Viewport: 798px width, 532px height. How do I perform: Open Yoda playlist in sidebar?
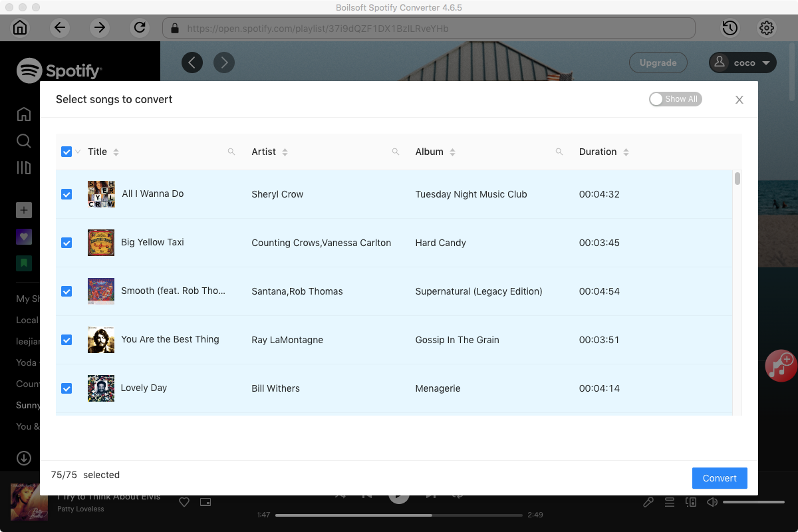point(28,362)
